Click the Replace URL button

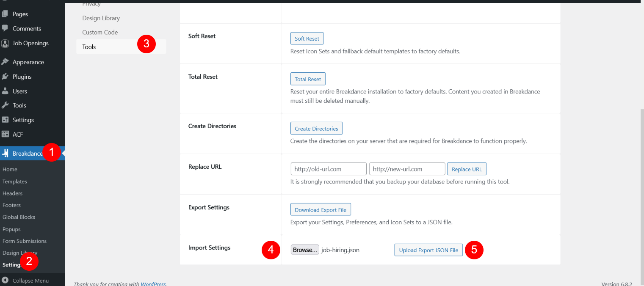(x=467, y=169)
